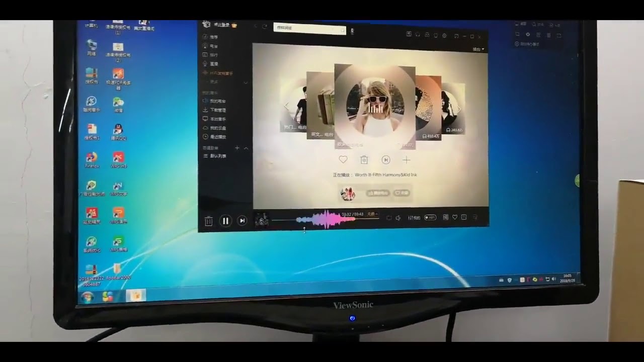Screen dimensions: 644x362
Task: Open the 微信 (WeChat) desktop shortcut
Action: coord(118,105)
